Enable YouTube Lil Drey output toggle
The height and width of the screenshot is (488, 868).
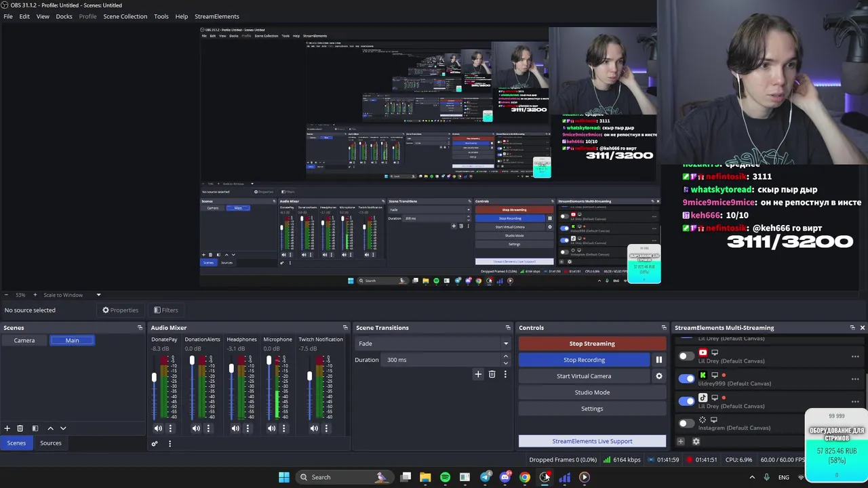pyautogui.click(x=686, y=356)
